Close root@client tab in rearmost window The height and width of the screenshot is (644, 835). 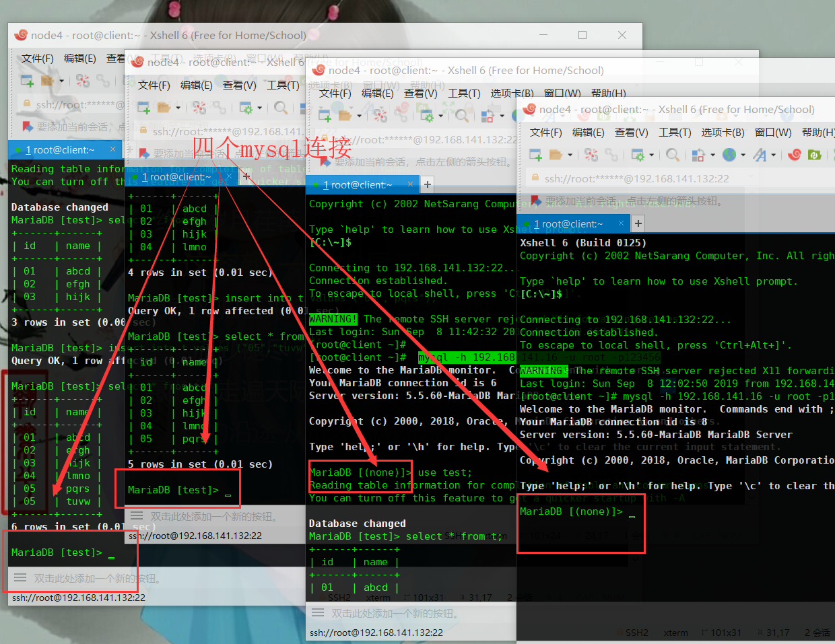coord(112,149)
